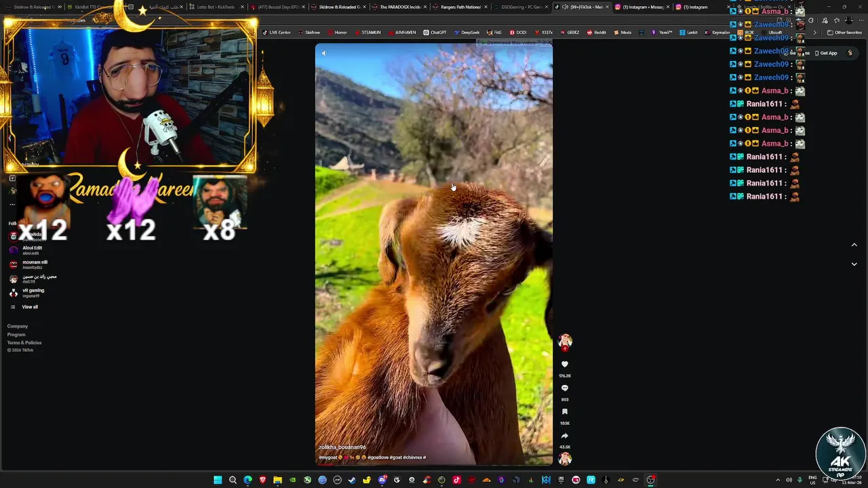The width and height of the screenshot is (868, 488).
Task: Switch to Rangers Path National tab
Action: (460, 7)
